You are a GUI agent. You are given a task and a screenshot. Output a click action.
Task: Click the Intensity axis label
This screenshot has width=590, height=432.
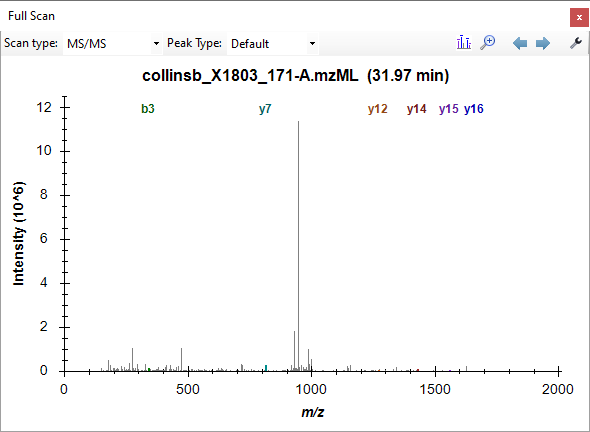coord(18,234)
